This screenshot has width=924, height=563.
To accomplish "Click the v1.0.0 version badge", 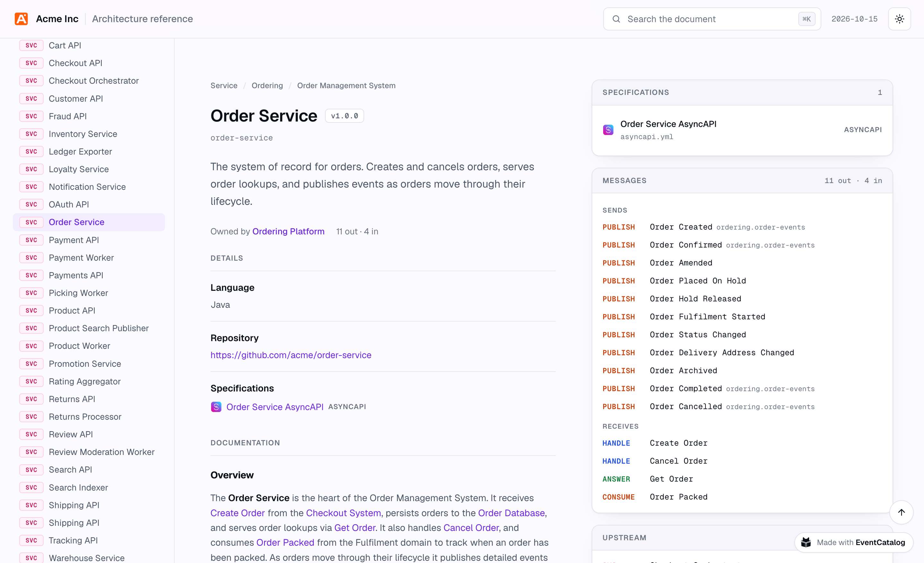I will click(x=344, y=116).
